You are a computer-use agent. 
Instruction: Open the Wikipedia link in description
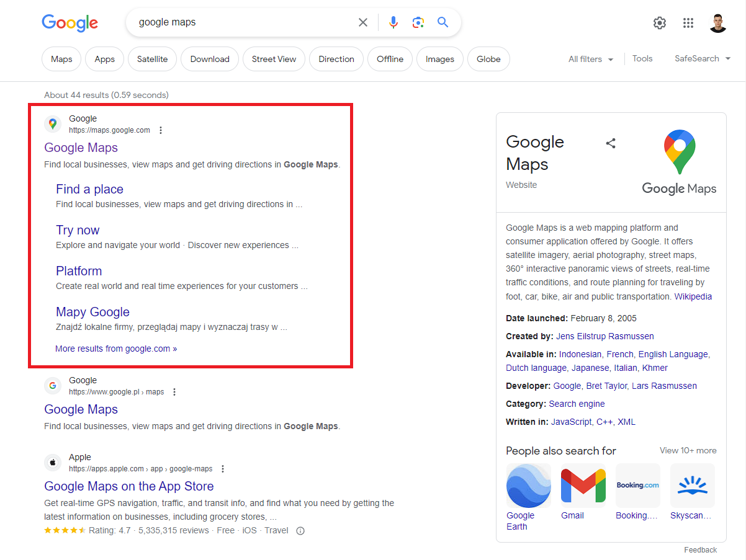[693, 296]
